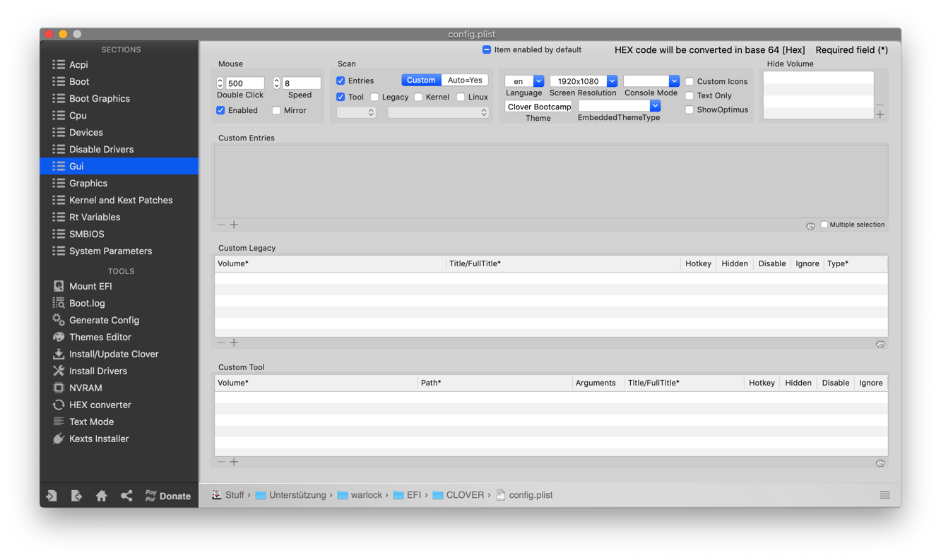Toggle the Tool scan checkbox
This screenshot has width=941, height=560.
point(341,97)
